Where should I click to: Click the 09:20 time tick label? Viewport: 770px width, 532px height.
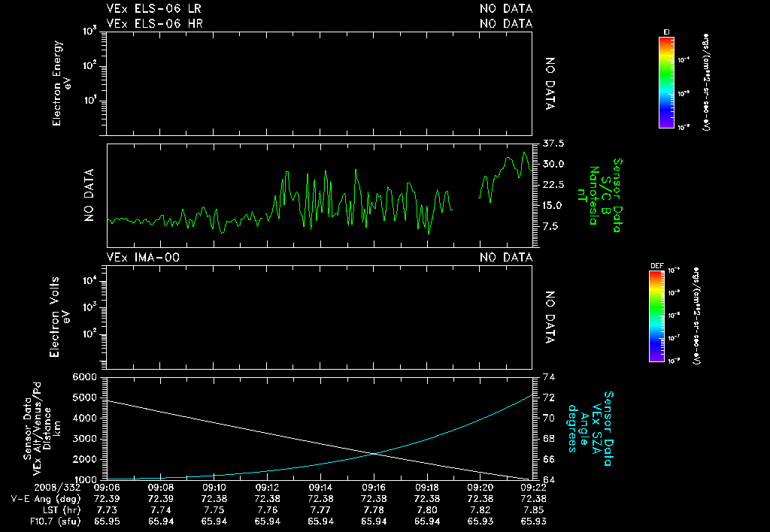(x=480, y=488)
